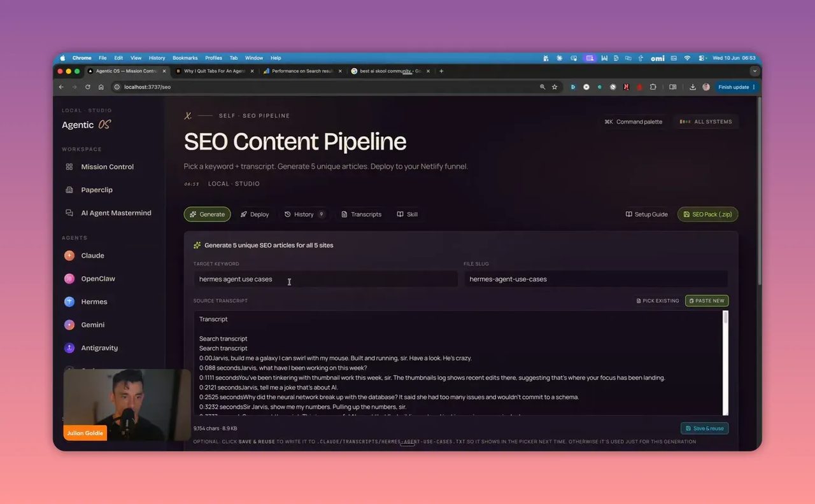Open the File menu
The image size is (815, 504).
(103, 58)
